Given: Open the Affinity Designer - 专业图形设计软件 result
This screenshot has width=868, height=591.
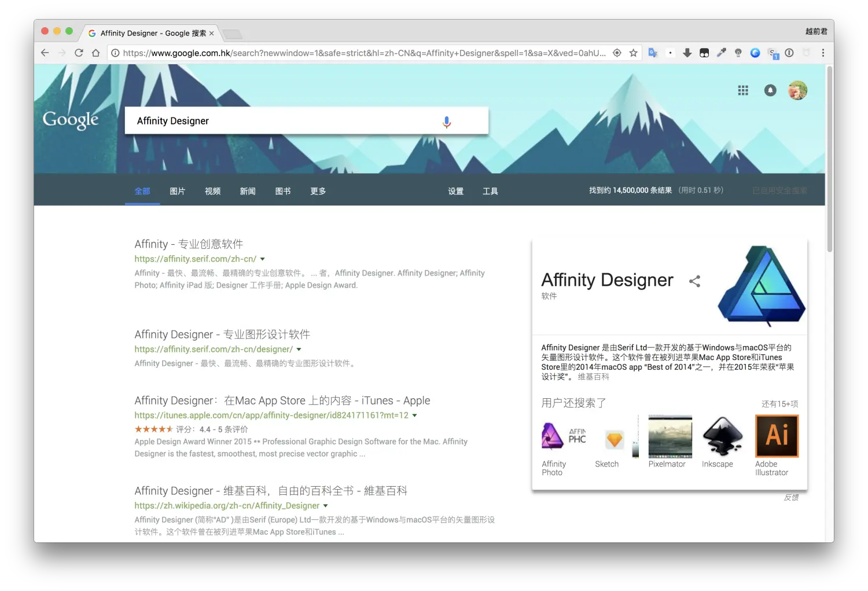Looking at the screenshot, I should [222, 334].
